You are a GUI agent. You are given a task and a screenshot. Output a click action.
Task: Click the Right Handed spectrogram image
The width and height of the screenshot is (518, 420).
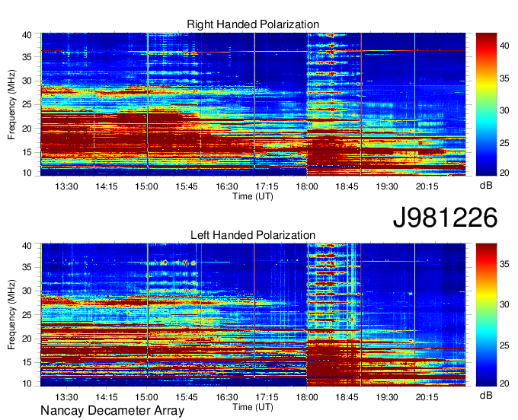[253, 104]
